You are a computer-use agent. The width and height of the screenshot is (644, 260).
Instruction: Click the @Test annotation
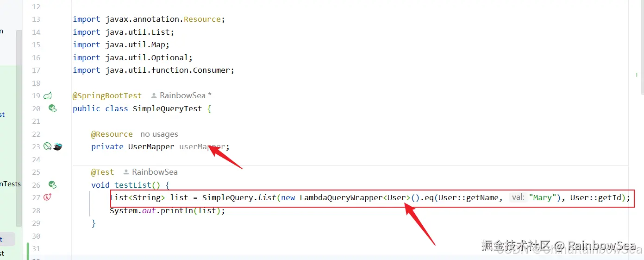[x=102, y=172]
